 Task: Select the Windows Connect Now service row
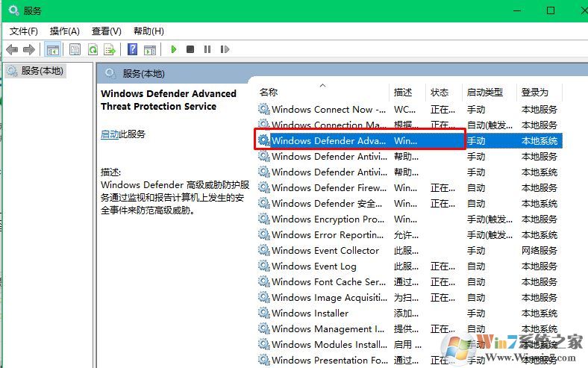pos(410,110)
